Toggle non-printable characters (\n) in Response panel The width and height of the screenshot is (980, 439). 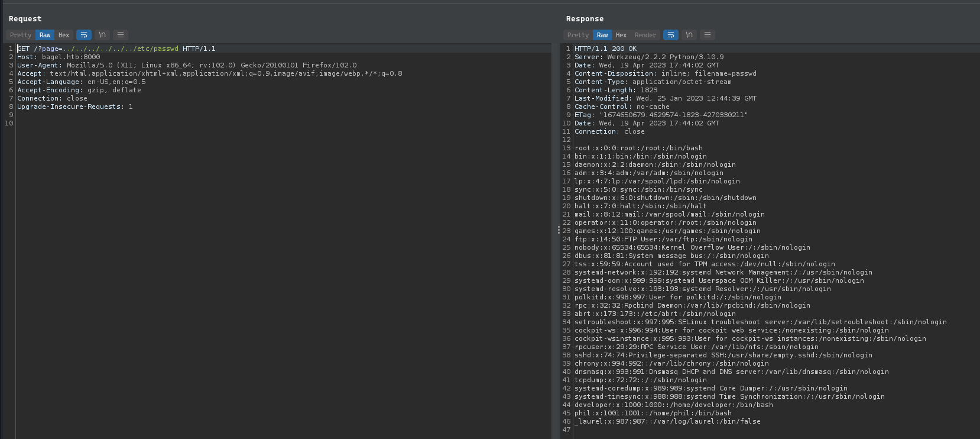click(x=689, y=35)
